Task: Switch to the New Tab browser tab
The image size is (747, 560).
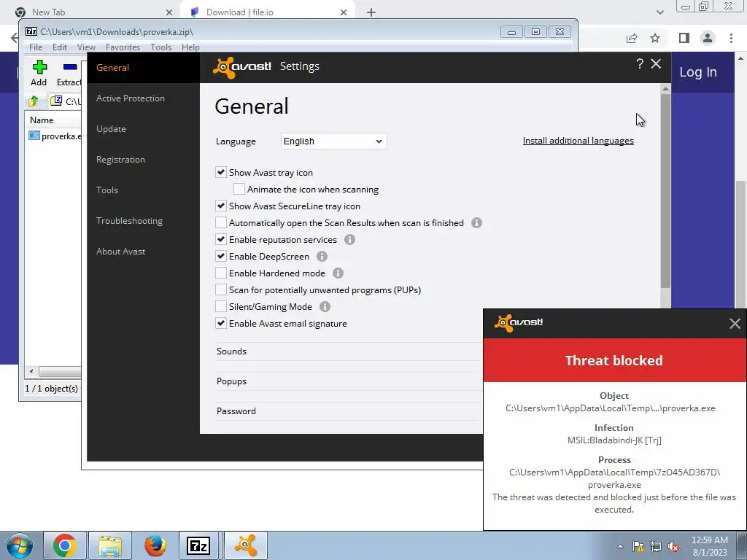Action: click(93, 12)
